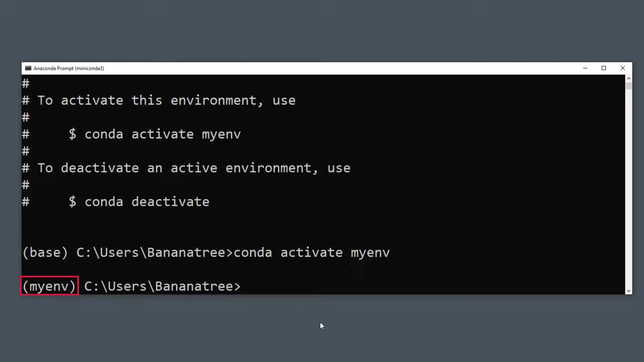Screen dimensions: 644x362
Task: Click the Anaconda Prompt application icon in title bar
Action: point(28,68)
